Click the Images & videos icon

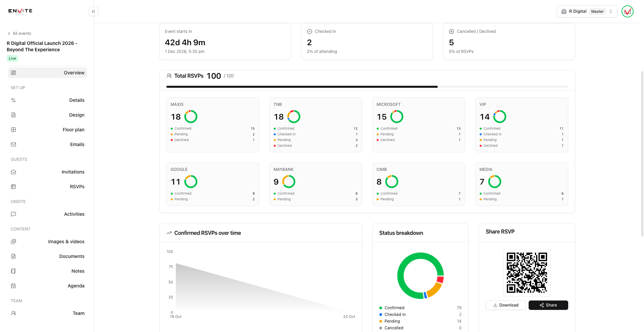tap(13, 242)
